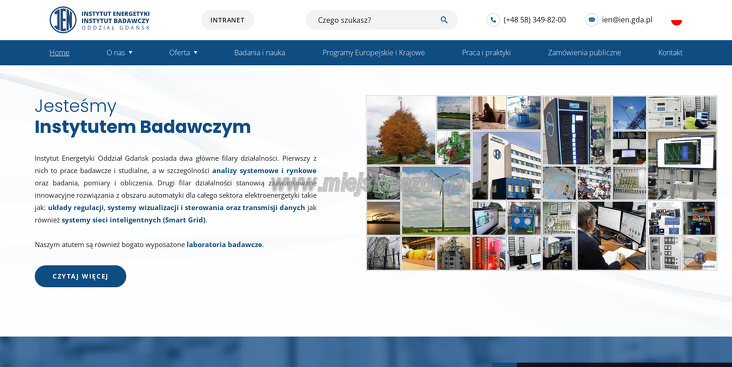This screenshot has height=367, width=732.
Task: Click the ien@ien.gda.pl email address
Action: coord(627,20)
